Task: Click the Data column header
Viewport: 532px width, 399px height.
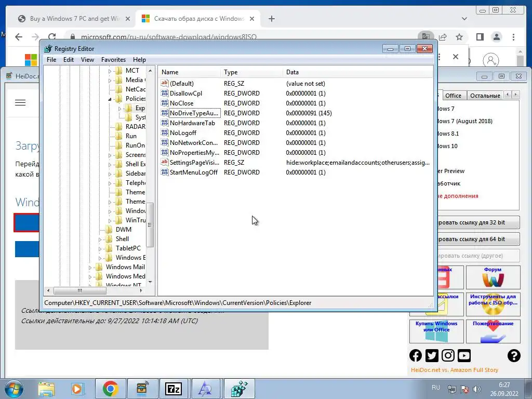Action: pyautogui.click(x=358, y=72)
